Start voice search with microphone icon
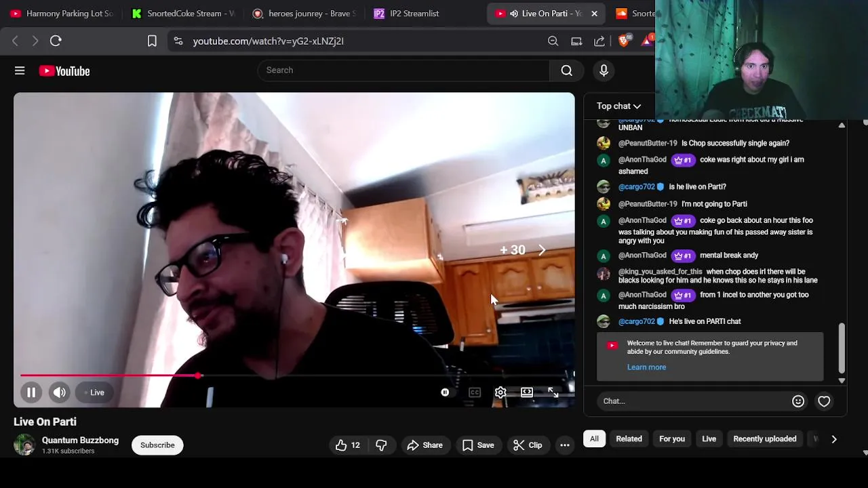 (x=604, y=70)
